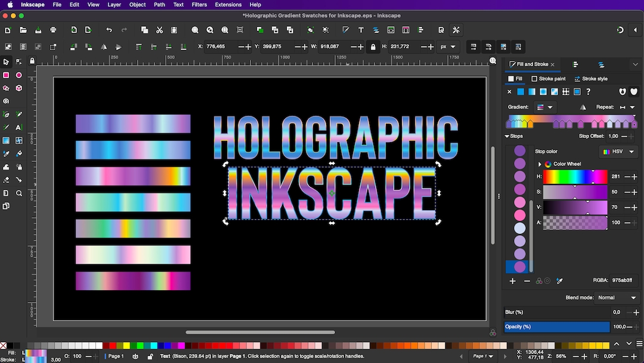Switch to the Stroke paint tab
Viewport: 644px width, 363px height.
tap(548, 78)
